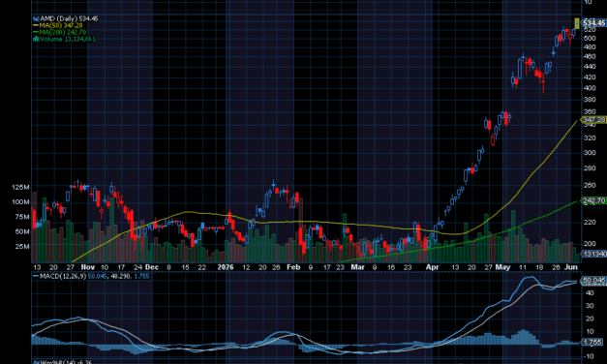Click the 347.28 moving-average tag on the price axis

[593, 120]
